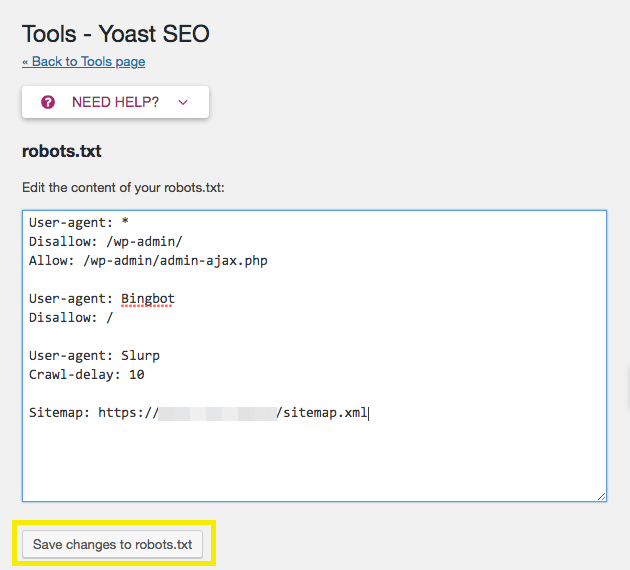The image size is (630, 570).
Task: Select the spell-flagged word Bingbot
Action: tap(148, 298)
